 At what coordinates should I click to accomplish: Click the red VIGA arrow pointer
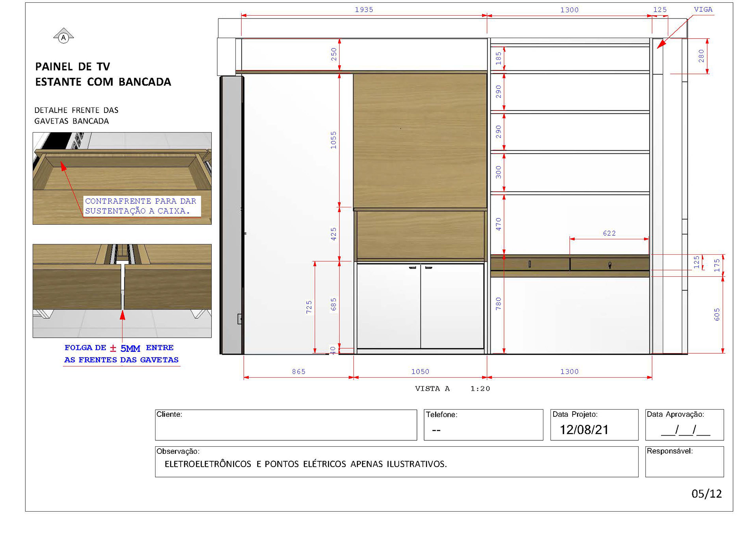(662, 44)
